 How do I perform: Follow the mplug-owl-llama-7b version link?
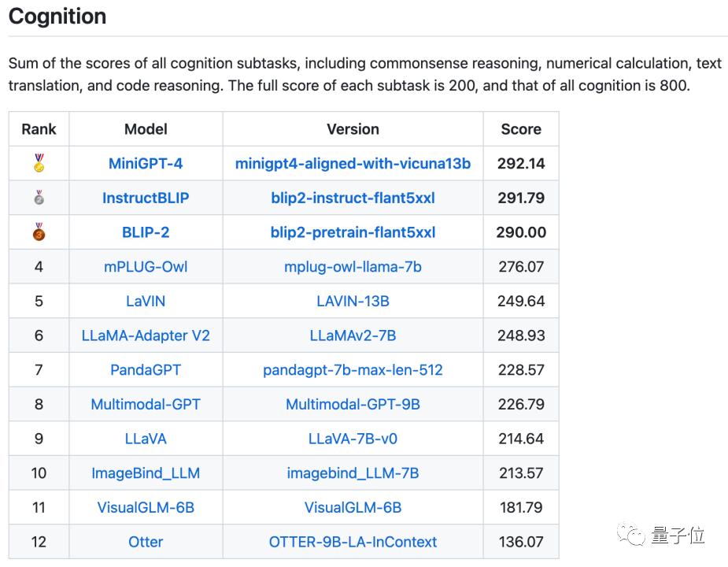tap(353, 267)
